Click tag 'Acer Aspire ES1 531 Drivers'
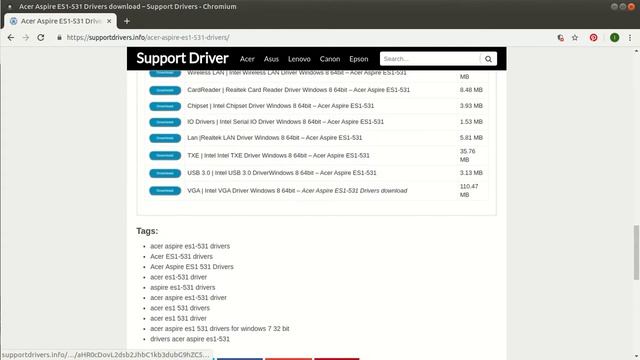 tap(192, 267)
